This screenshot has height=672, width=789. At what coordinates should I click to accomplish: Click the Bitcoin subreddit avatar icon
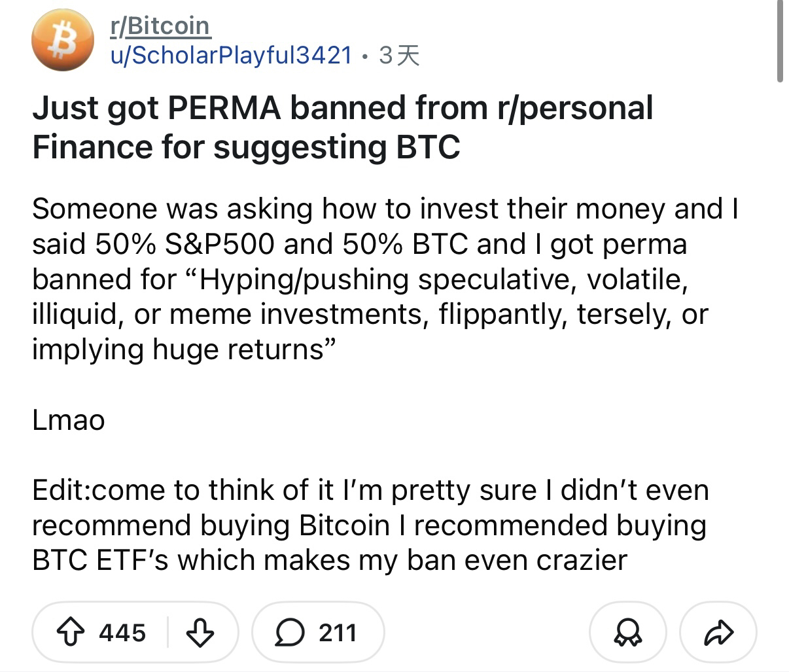pyautogui.click(x=63, y=40)
